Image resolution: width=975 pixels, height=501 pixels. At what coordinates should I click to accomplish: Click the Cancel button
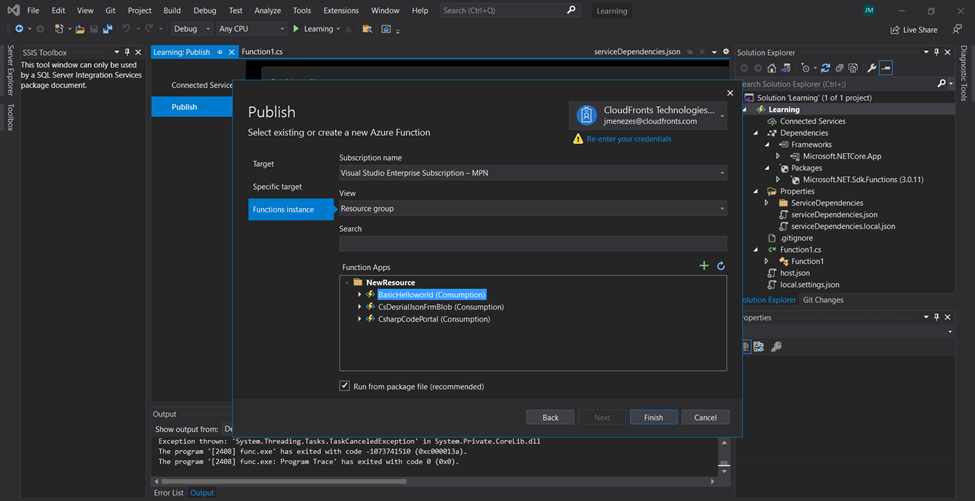coord(705,417)
